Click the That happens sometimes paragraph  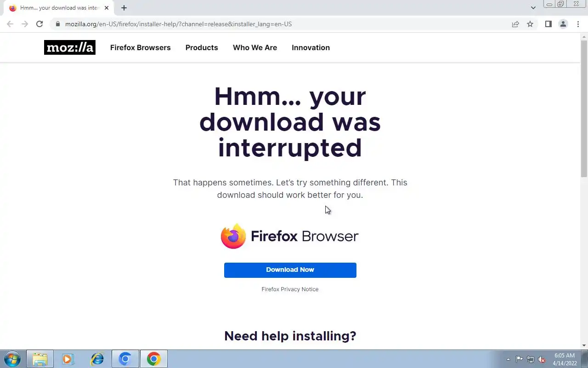tap(290, 189)
